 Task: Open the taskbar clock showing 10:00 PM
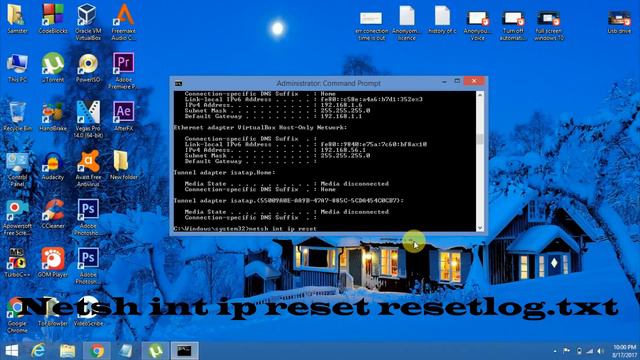point(624,351)
